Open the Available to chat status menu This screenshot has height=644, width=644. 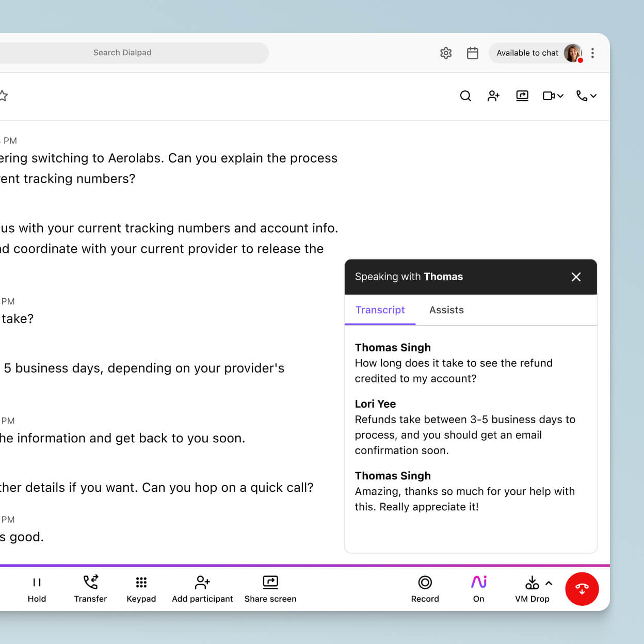point(527,53)
